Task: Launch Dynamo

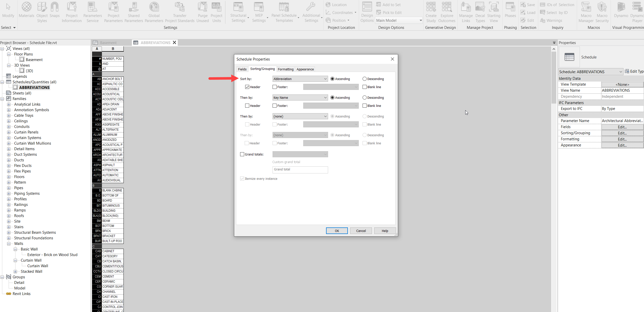Action: click(621, 11)
